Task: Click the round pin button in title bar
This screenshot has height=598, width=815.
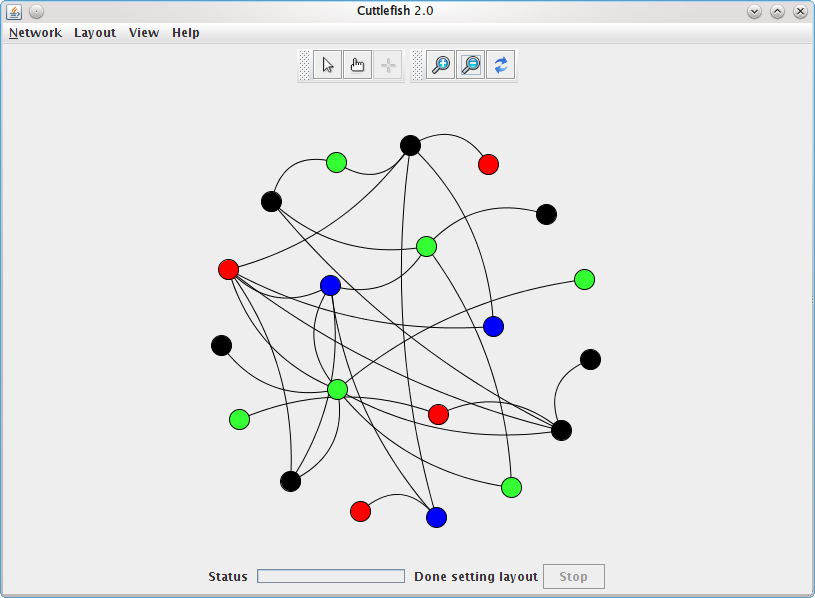Action: [36, 11]
